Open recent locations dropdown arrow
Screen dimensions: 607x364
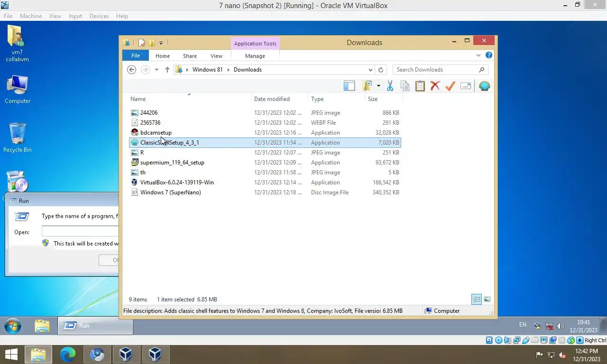pos(156,70)
